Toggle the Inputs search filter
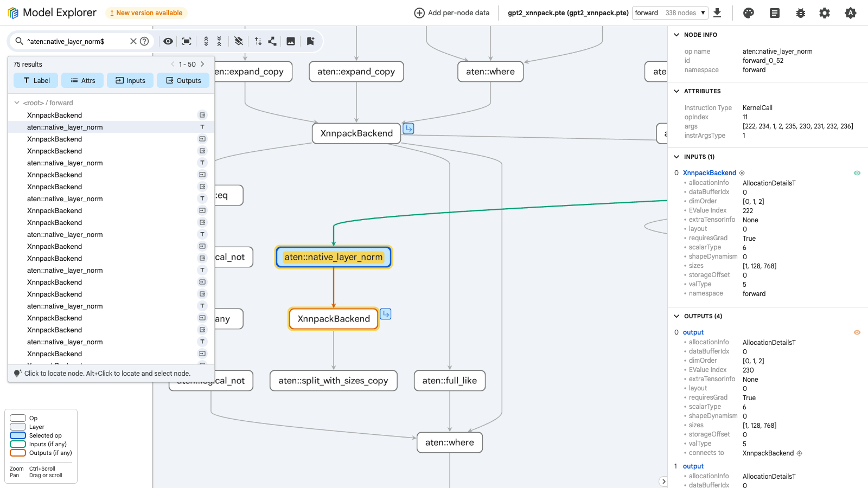This screenshot has width=868, height=488. [130, 80]
